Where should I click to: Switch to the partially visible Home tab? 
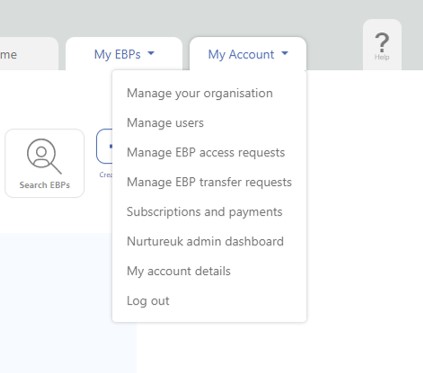click(29, 54)
